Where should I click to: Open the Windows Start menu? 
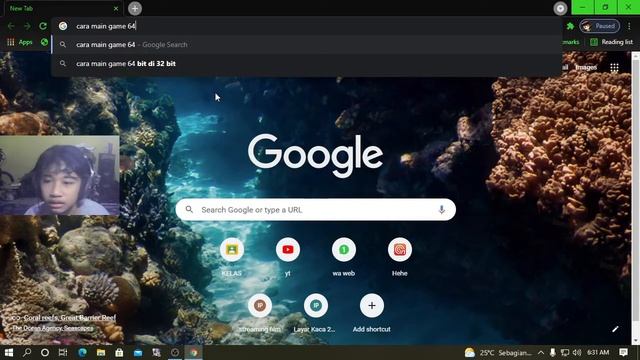pos(9,353)
